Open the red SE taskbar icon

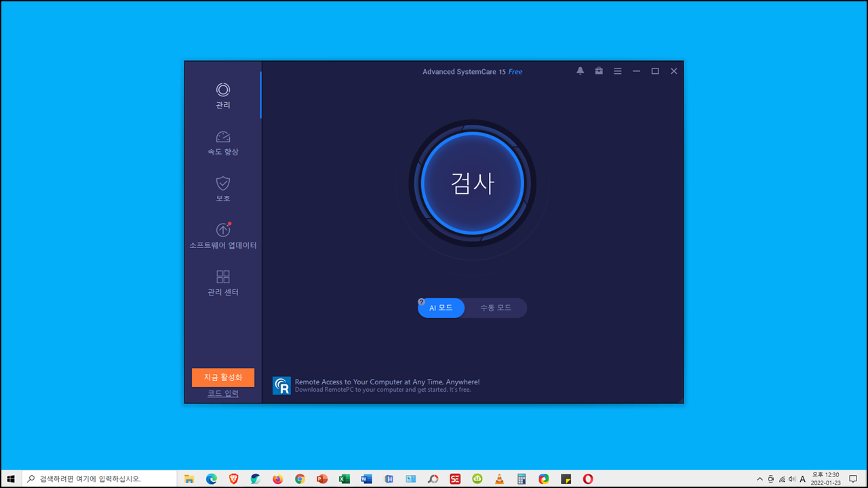455,479
